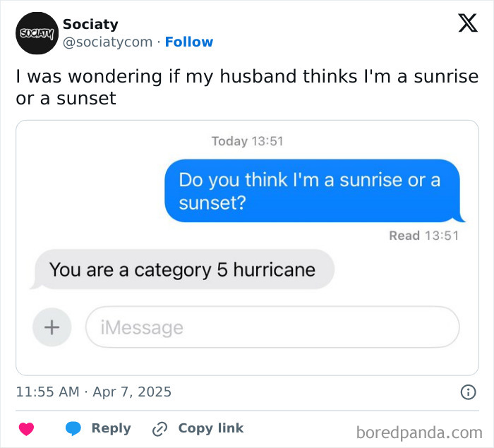Click the chain link icon
The width and height of the screenshot is (494, 448).
(x=159, y=429)
